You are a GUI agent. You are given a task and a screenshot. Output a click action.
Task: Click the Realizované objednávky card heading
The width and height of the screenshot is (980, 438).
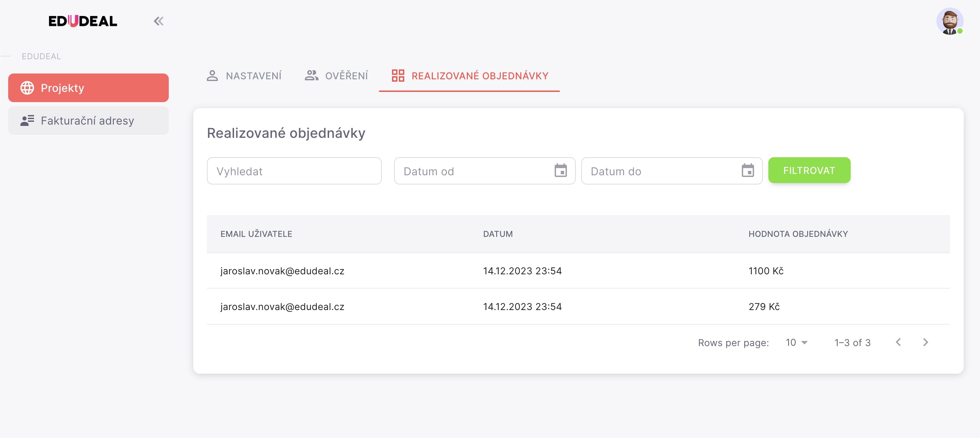(x=286, y=133)
